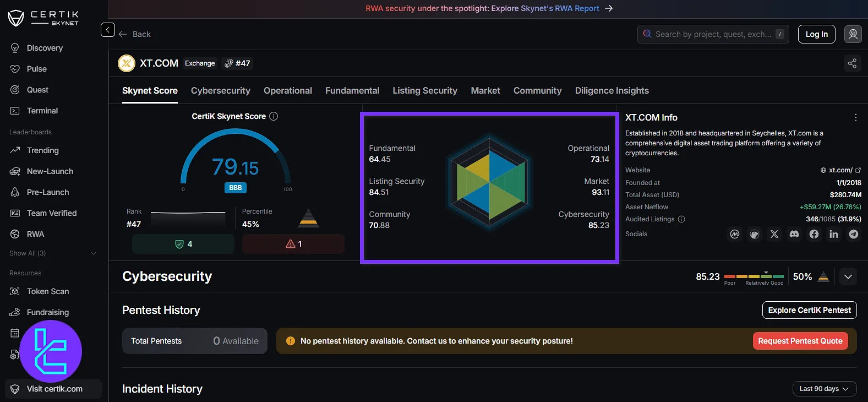Open RWA leaderboard
The height and width of the screenshot is (402, 868).
[x=27, y=234]
